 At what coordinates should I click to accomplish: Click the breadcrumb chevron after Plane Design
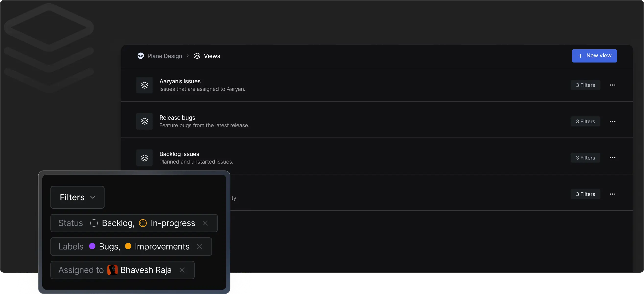[x=188, y=56]
